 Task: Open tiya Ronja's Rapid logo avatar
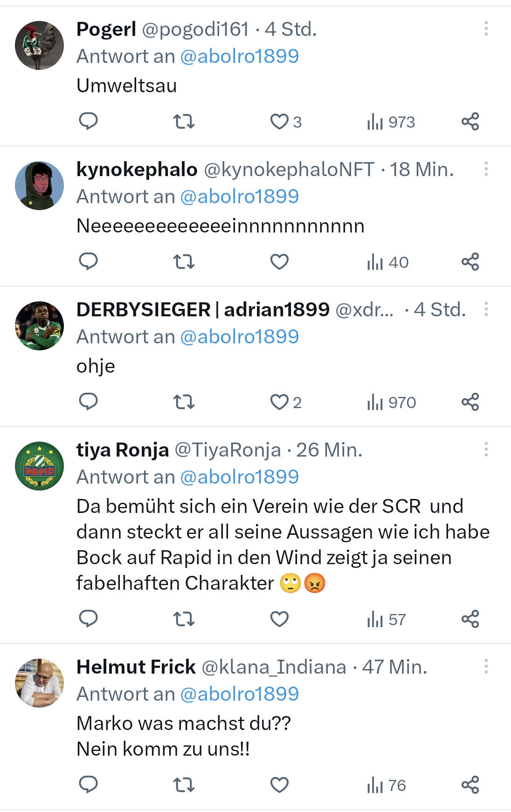coord(40,466)
